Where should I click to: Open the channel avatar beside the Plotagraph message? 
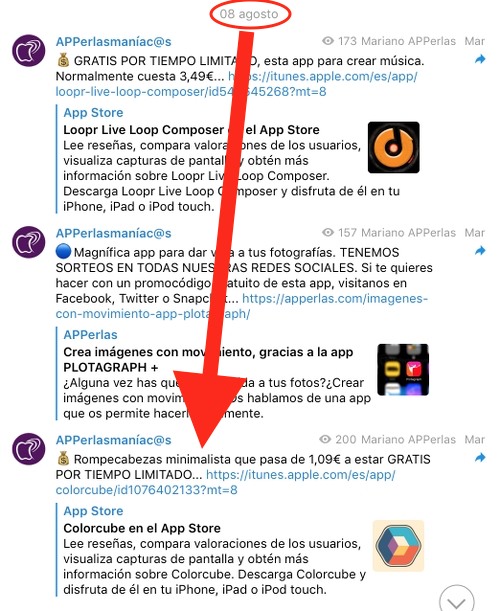tap(28, 242)
